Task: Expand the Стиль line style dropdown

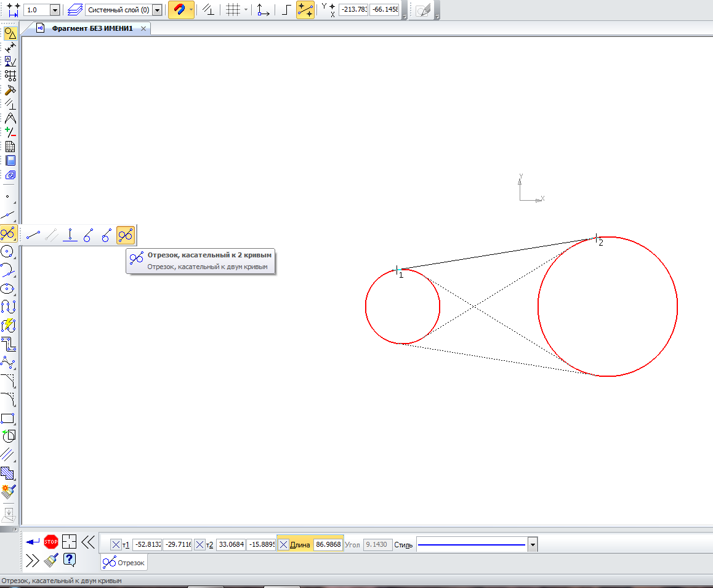Action: 533,544
